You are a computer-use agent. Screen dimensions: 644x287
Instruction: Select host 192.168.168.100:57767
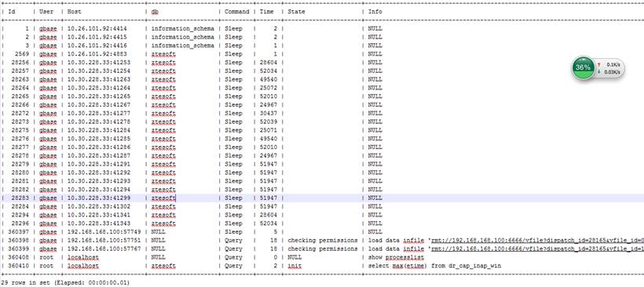pyautogui.click(x=104, y=249)
